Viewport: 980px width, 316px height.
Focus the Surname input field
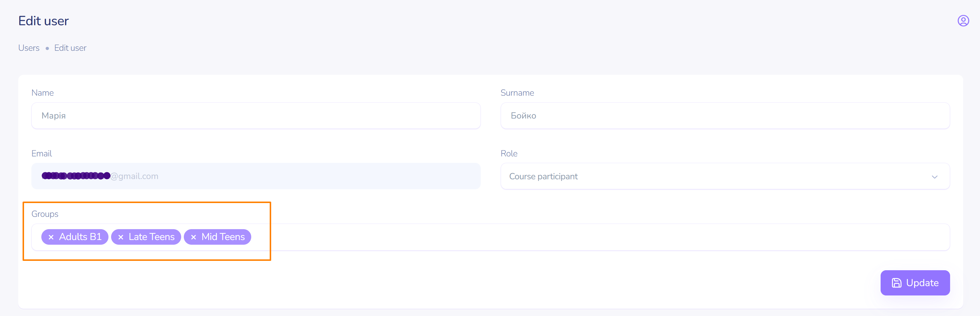point(725,116)
